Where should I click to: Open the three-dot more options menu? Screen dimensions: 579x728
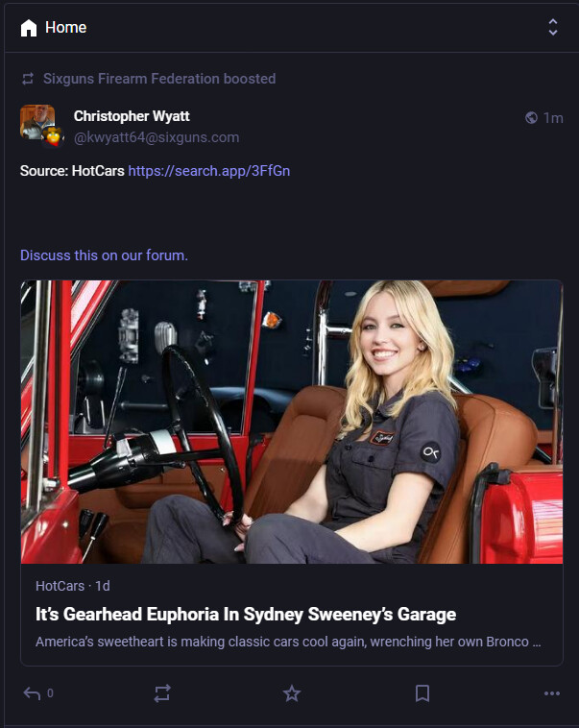pos(551,693)
